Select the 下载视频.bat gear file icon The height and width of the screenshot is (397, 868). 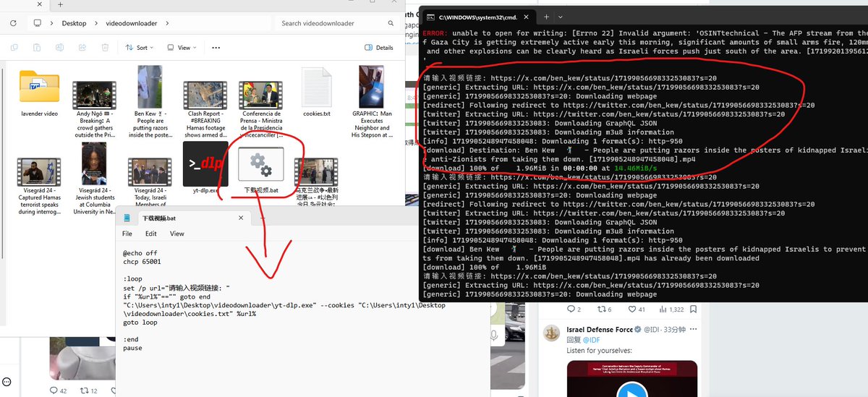[x=261, y=163]
